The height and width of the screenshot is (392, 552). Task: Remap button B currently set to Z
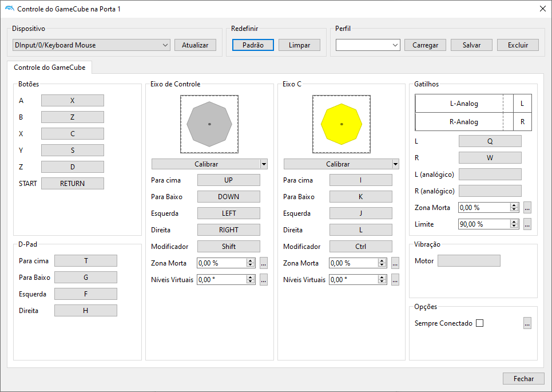point(73,117)
